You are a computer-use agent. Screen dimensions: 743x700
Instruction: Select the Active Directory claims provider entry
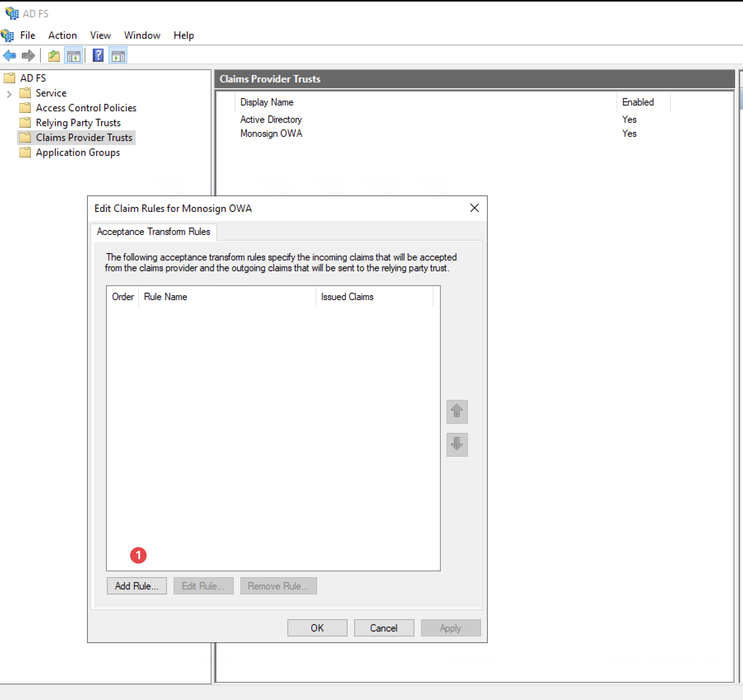pyautogui.click(x=270, y=119)
